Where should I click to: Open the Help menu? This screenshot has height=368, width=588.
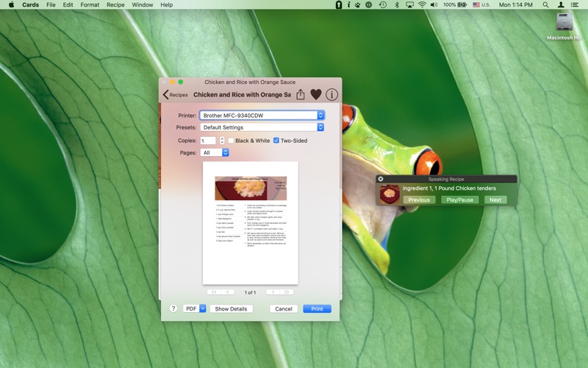click(167, 4)
